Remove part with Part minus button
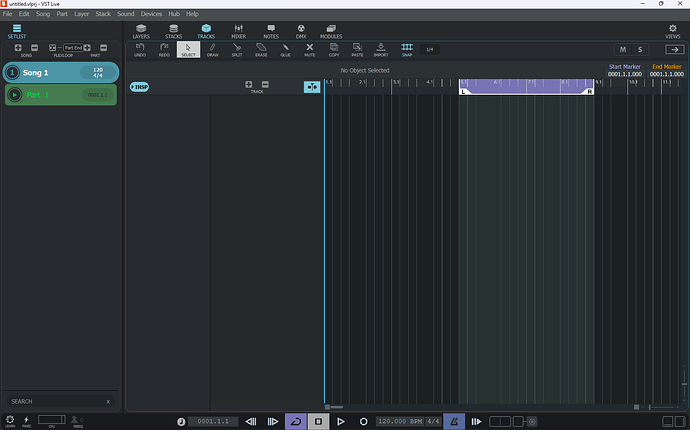Viewport: 690px width, 430px height. pyautogui.click(x=103, y=48)
